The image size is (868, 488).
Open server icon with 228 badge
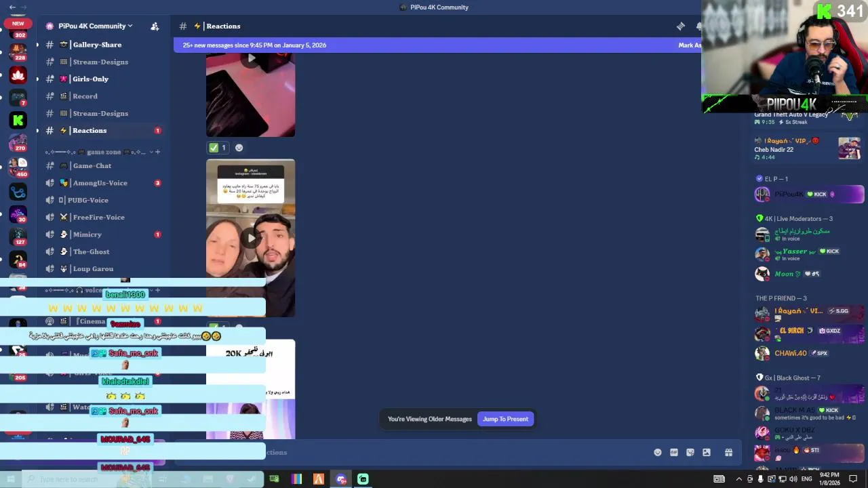(18, 52)
